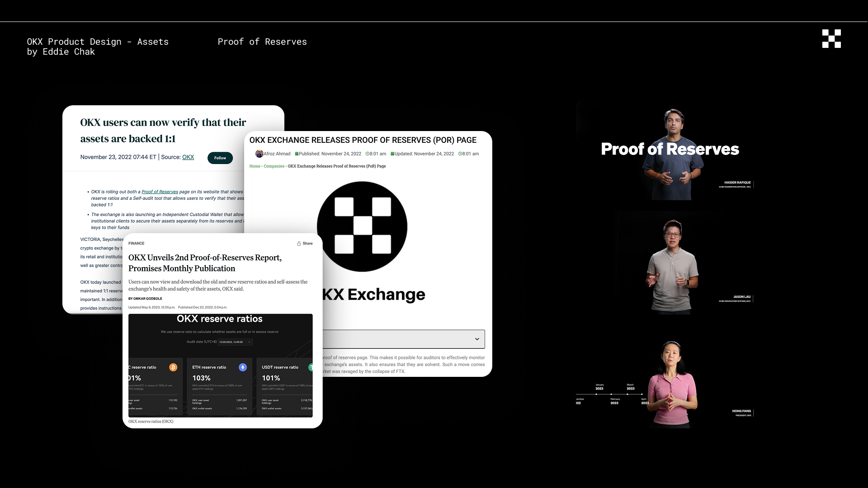The image size is (868, 488).
Task: Click the Published date calendar icon
Action: pos(297,154)
